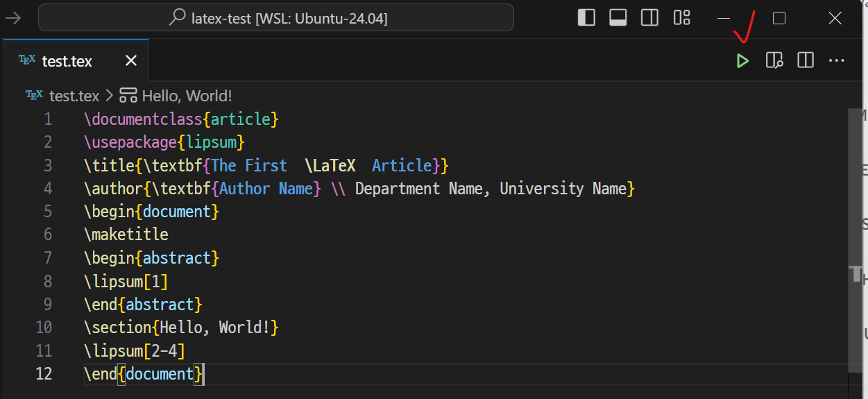Close the test.tex tab
The width and height of the screenshot is (868, 399).
[130, 61]
